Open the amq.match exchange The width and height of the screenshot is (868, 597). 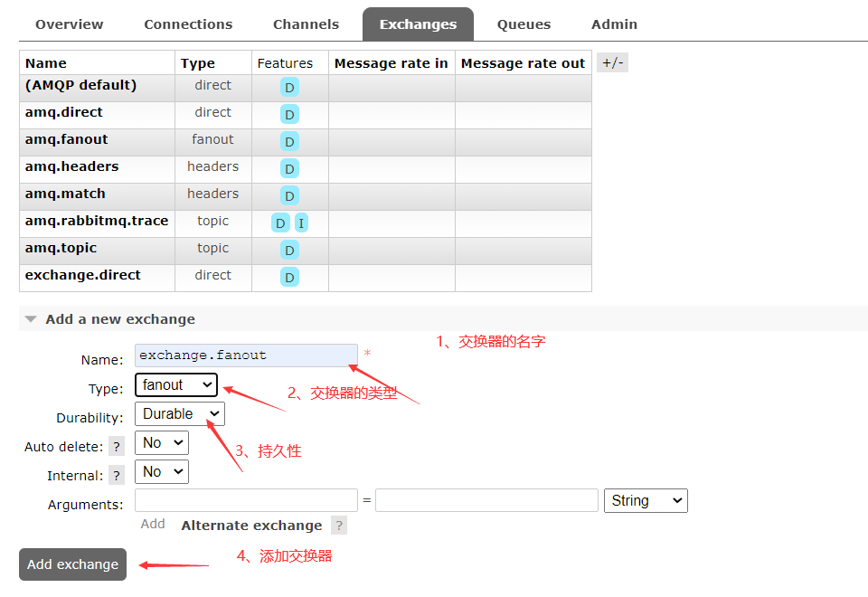point(65,194)
